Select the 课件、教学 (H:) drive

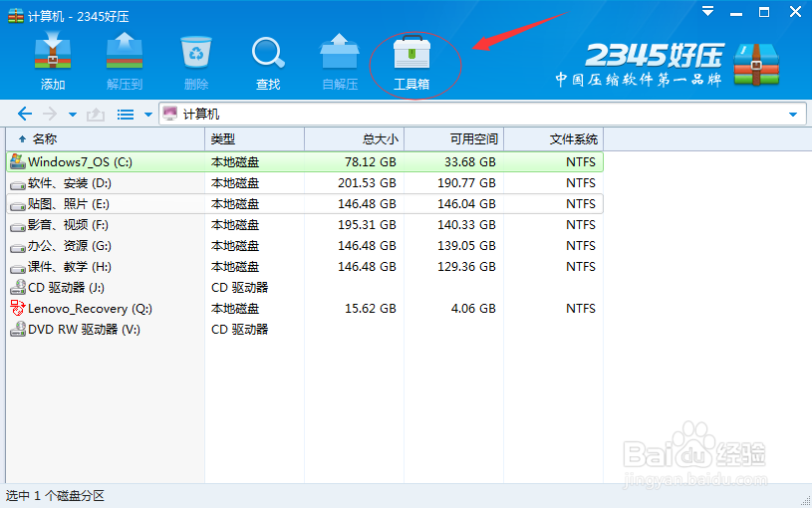tap(305, 267)
